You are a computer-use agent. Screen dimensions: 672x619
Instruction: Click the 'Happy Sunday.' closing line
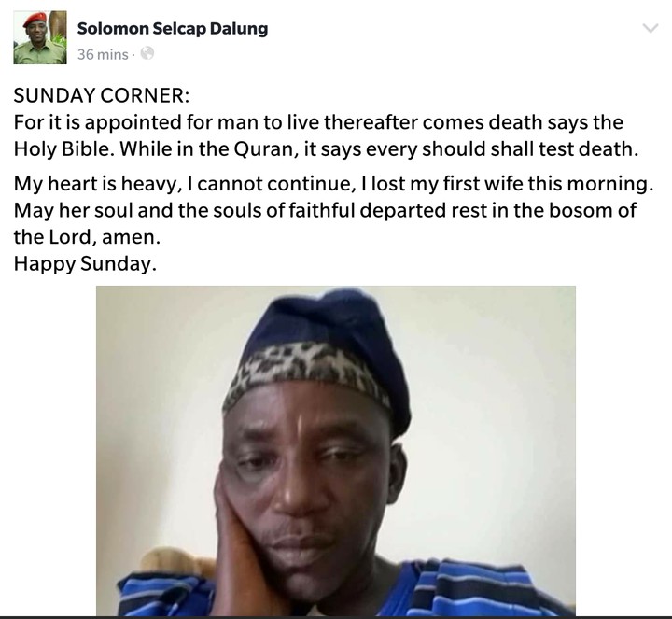85,263
